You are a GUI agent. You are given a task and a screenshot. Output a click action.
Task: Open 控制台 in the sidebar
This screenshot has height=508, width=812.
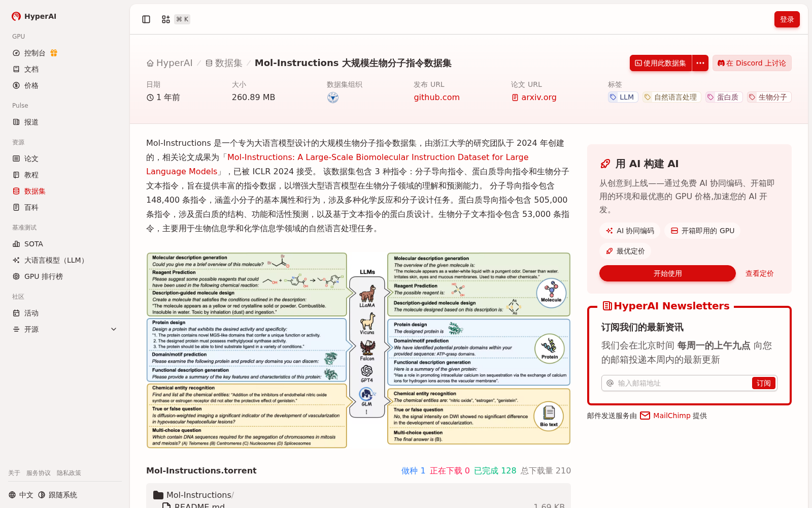(x=35, y=53)
